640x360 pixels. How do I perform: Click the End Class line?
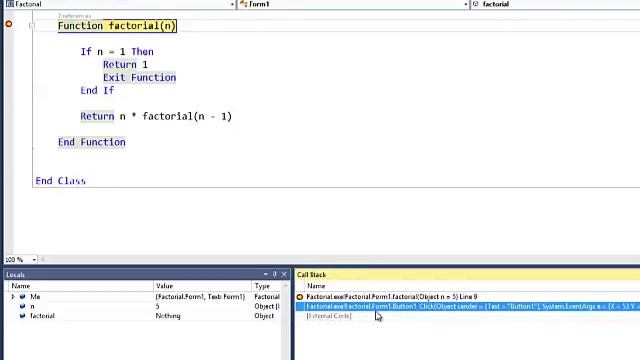[60, 181]
